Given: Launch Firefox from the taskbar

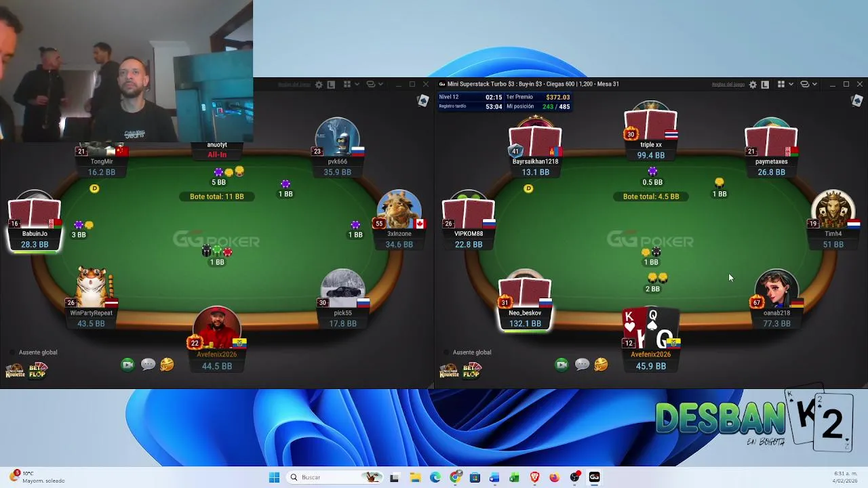Looking at the screenshot, I should coord(555,477).
